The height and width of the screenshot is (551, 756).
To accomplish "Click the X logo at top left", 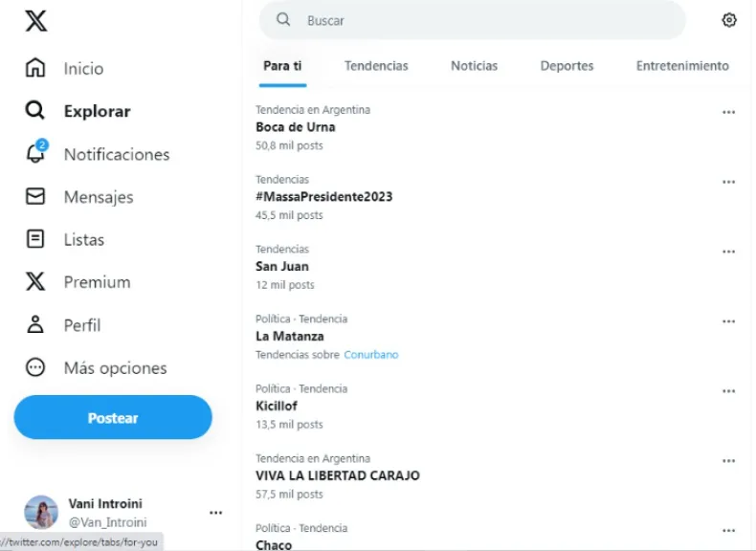I will point(35,21).
